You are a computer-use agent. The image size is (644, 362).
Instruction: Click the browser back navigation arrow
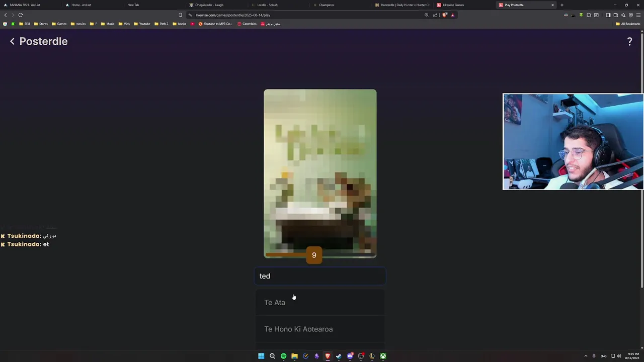click(6, 15)
